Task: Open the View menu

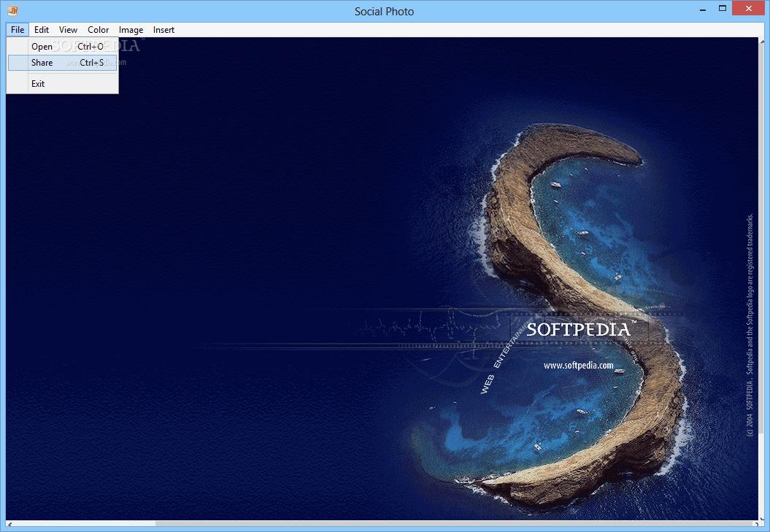Action: (68, 30)
